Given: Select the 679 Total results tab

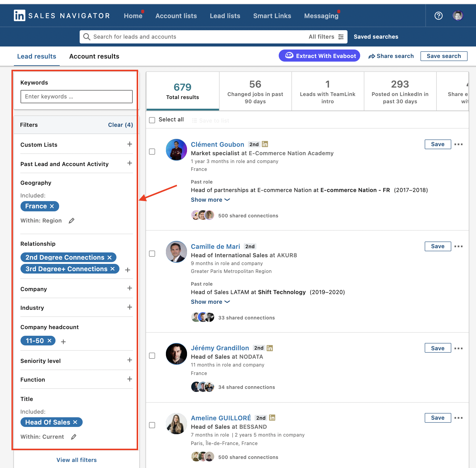Looking at the screenshot, I should (x=182, y=91).
